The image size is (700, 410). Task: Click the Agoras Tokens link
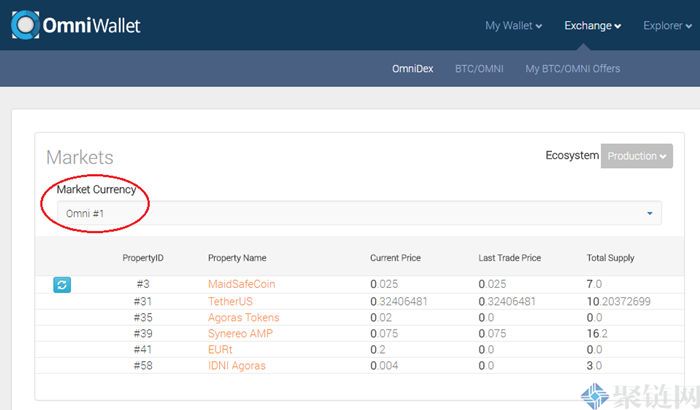tap(243, 317)
